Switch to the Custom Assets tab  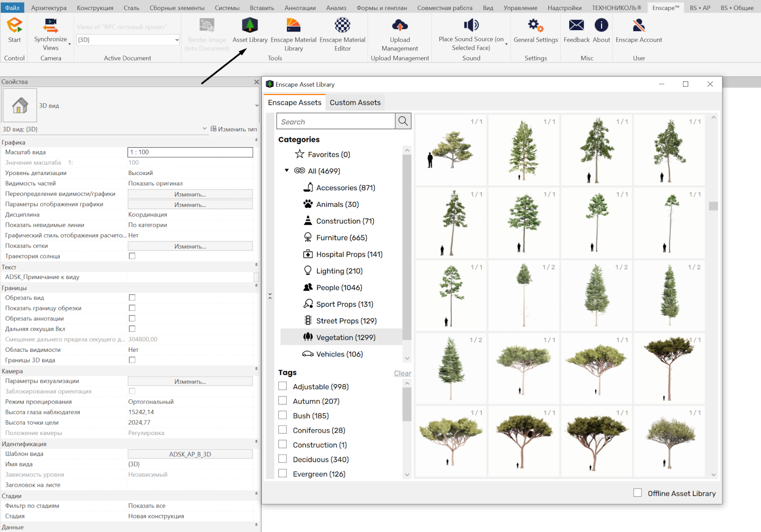point(355,103)
